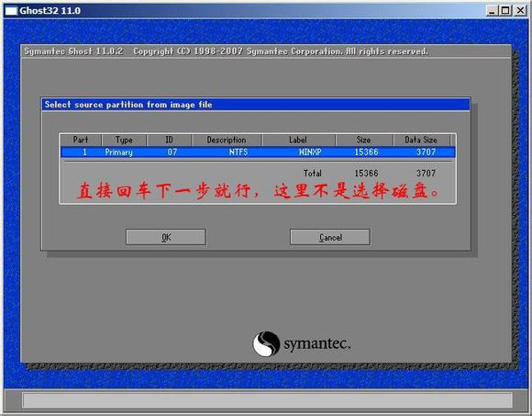
Task: Click the Part column header
Action: pyautogui.click(x=81, y=140)
